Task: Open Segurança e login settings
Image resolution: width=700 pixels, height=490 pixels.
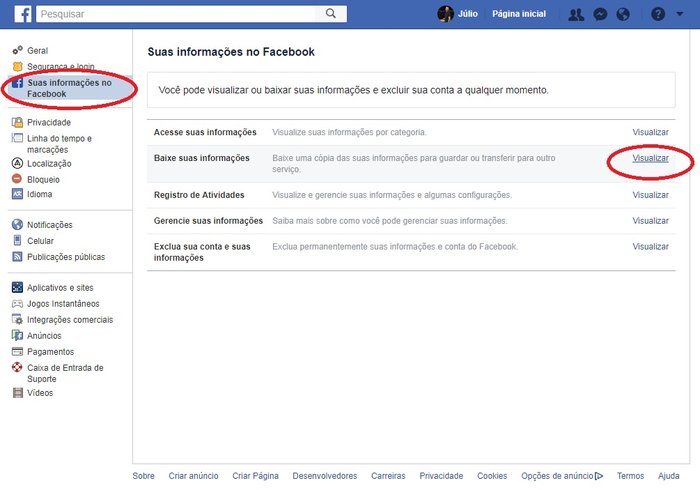Action: coord(61,66)
